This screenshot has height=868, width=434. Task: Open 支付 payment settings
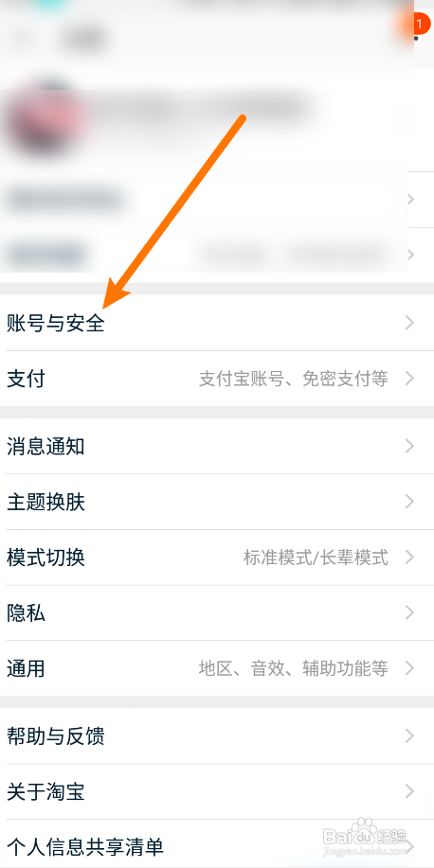point(217,379)
